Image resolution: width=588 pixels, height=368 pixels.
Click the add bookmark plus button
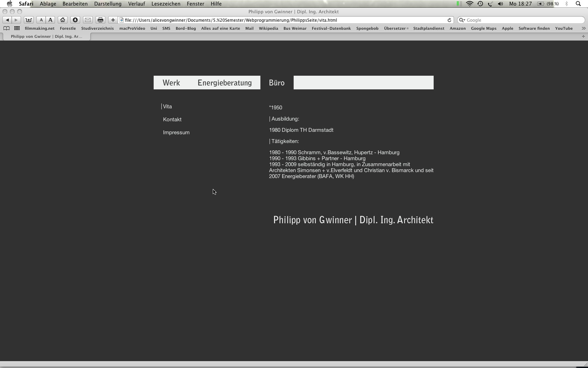113,20
